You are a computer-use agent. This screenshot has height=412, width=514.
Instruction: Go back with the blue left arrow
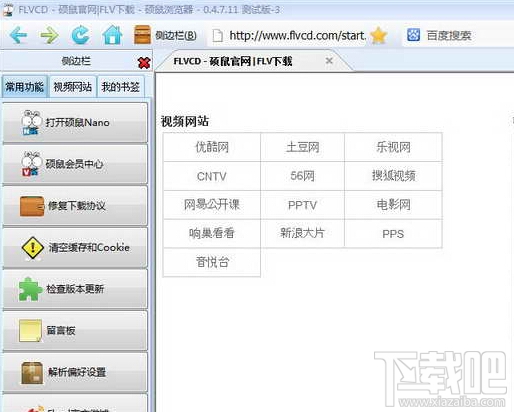[x=18, y=35]
